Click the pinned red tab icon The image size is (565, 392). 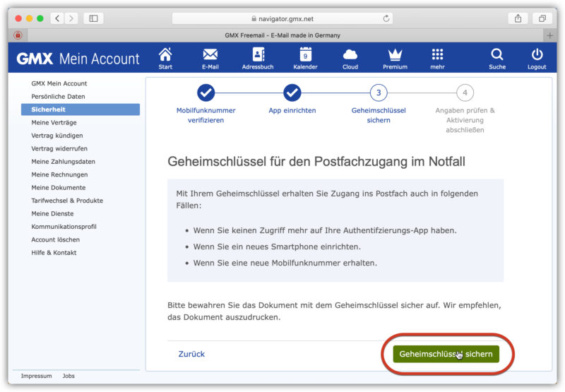click(x=18, y=35)
